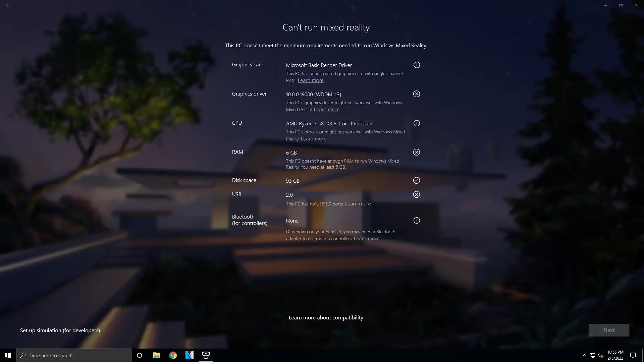Viewport: 644px width, 362px height.
Task: Open Learn more link about Bluetooth adapter
Action: [x=367, y=239]
